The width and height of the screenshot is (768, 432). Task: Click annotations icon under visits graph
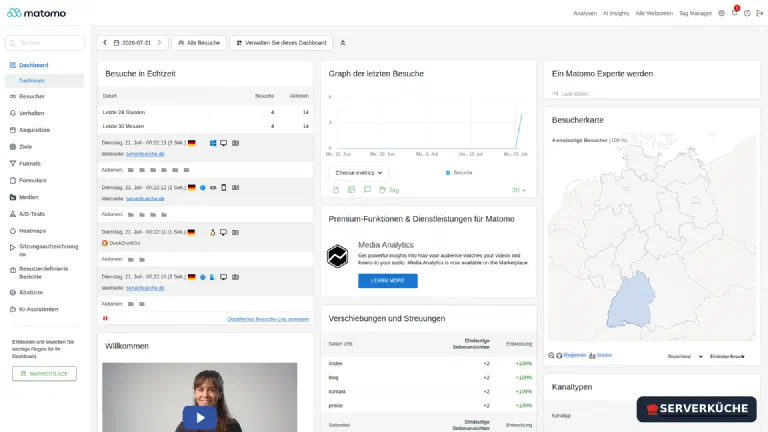point(367,190)
